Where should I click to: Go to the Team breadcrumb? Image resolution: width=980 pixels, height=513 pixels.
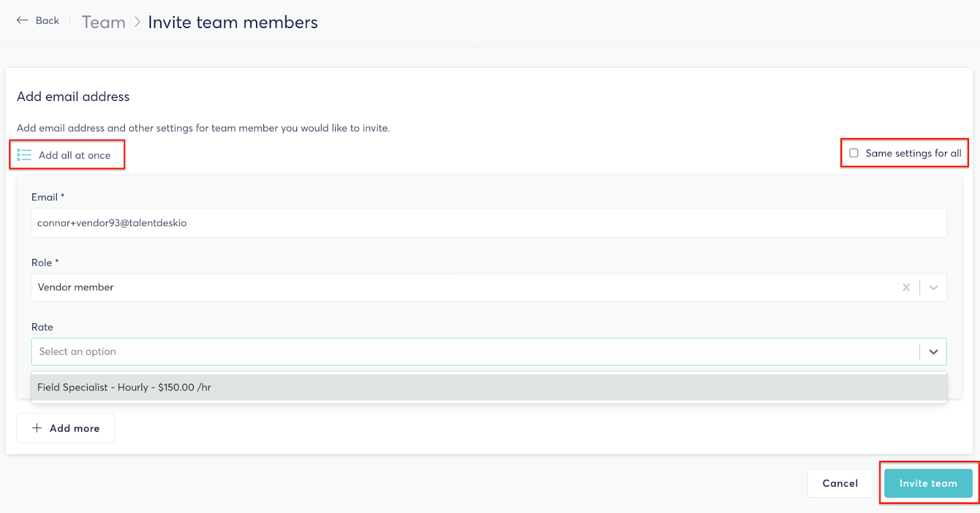click(x=104, y=23)
